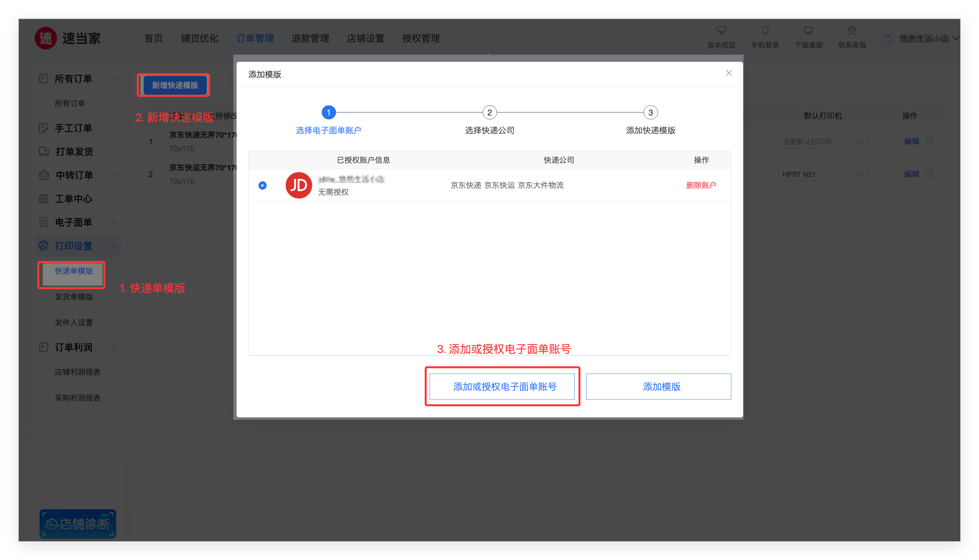979x560 pixels.
Task: Click step 2 选择快递公司 circle
Action: tap(489, 113)
